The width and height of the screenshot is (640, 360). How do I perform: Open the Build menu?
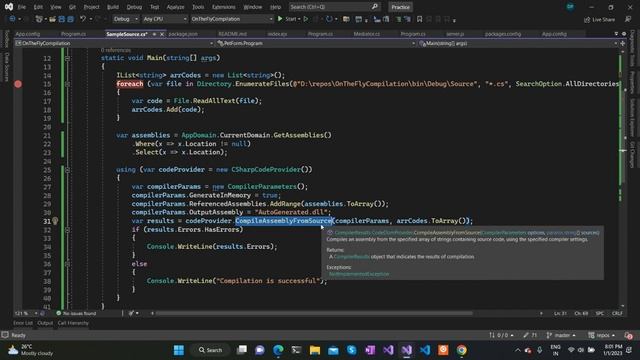(113, 7)
